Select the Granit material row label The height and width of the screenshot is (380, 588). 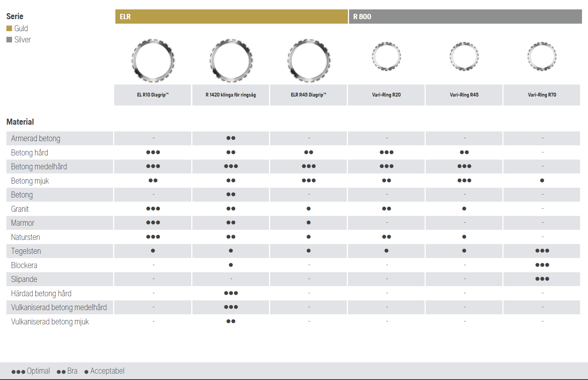click(20, 209)
